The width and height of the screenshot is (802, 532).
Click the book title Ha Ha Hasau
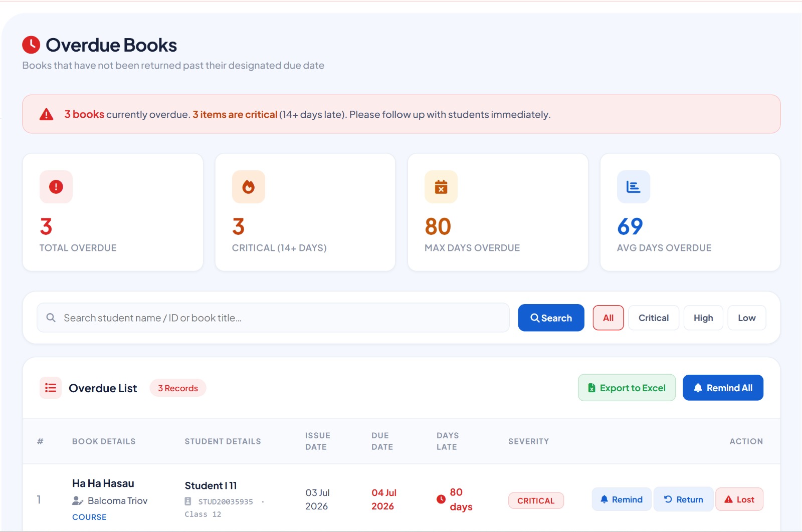click(103, 483)
